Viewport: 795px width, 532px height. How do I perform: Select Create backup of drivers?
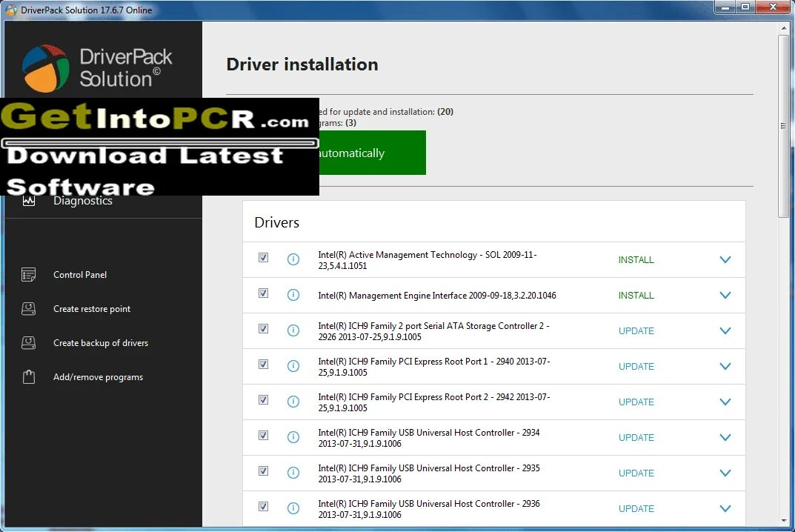point(101,343)
